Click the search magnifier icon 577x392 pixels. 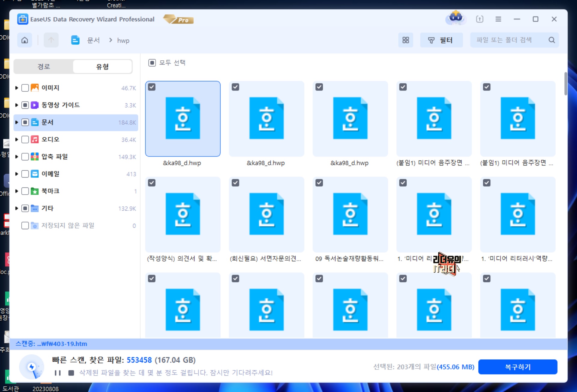tap(551, 40)
